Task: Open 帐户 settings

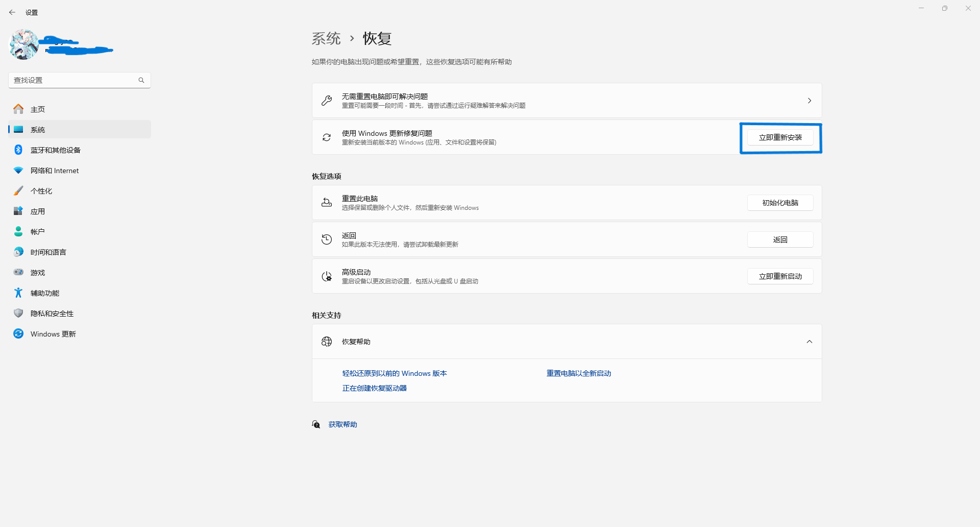Action: 80,231
